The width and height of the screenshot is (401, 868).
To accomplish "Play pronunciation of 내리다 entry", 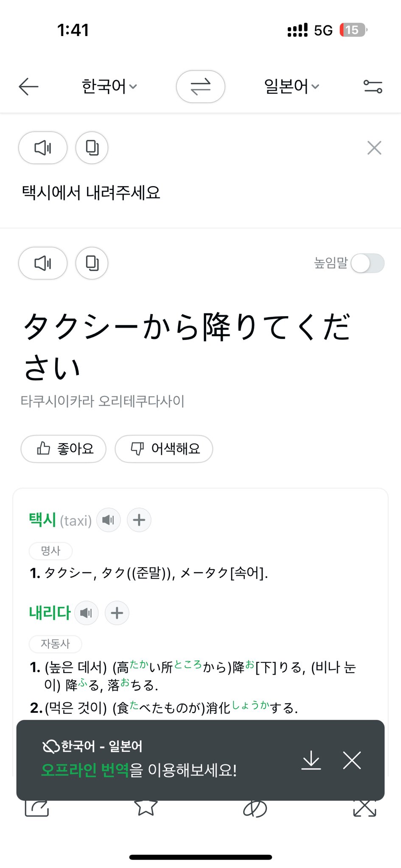I will pos(87,613).
